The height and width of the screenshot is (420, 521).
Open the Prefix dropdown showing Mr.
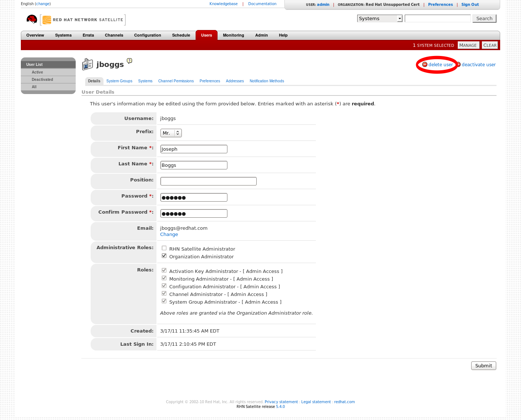(x=171, y=133)
